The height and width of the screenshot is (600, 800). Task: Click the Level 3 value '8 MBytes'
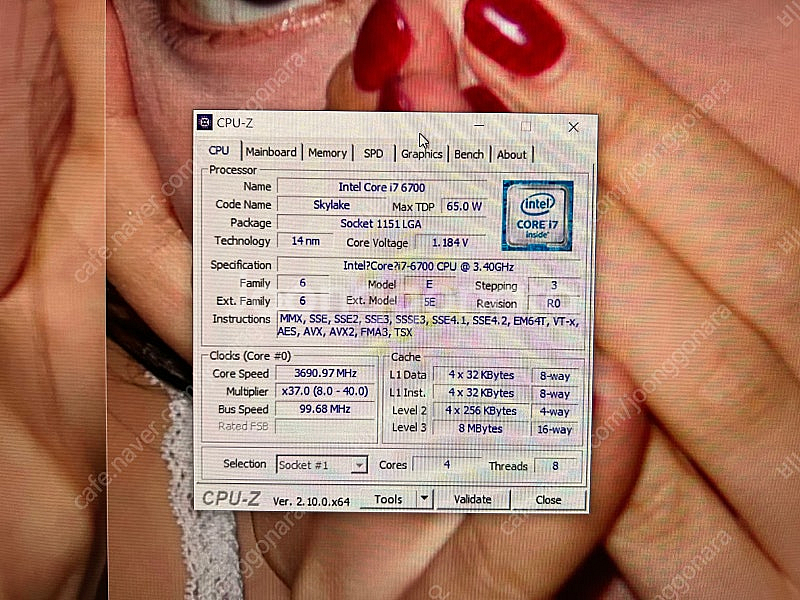(481, 429)
